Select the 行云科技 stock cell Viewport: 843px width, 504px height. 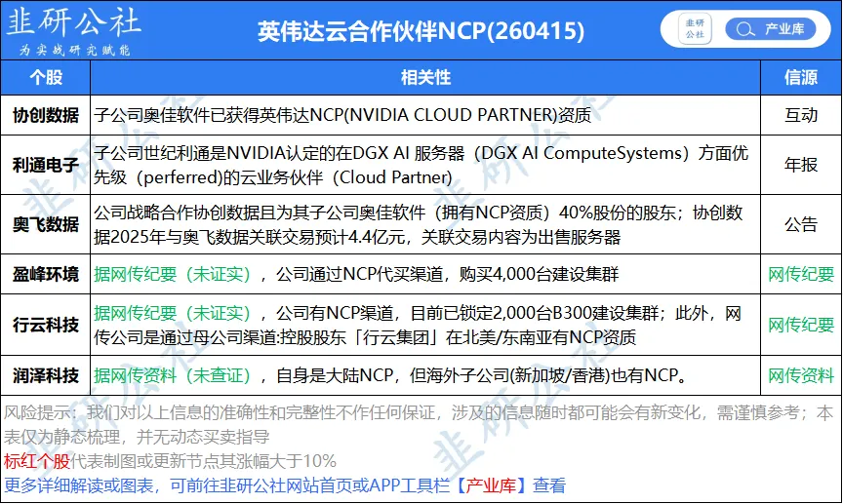click(46, 325)
